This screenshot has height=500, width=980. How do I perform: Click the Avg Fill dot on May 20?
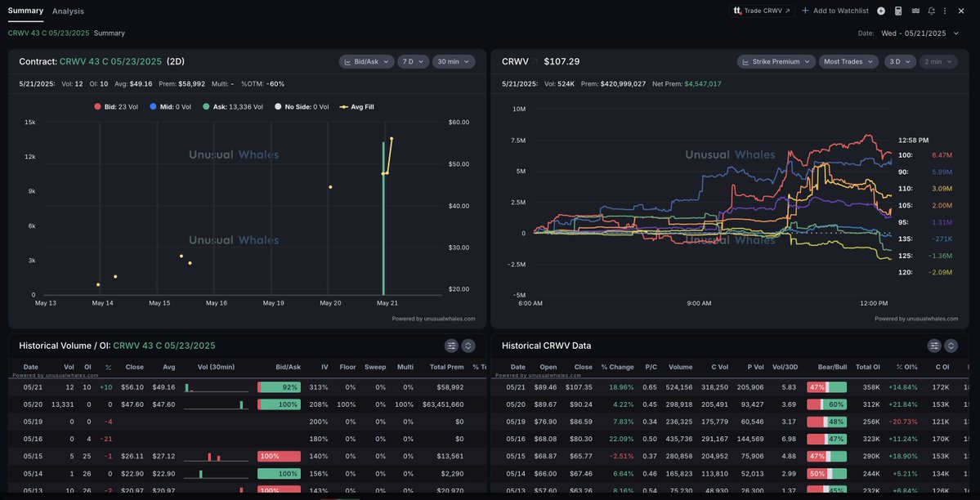point(330,187)
